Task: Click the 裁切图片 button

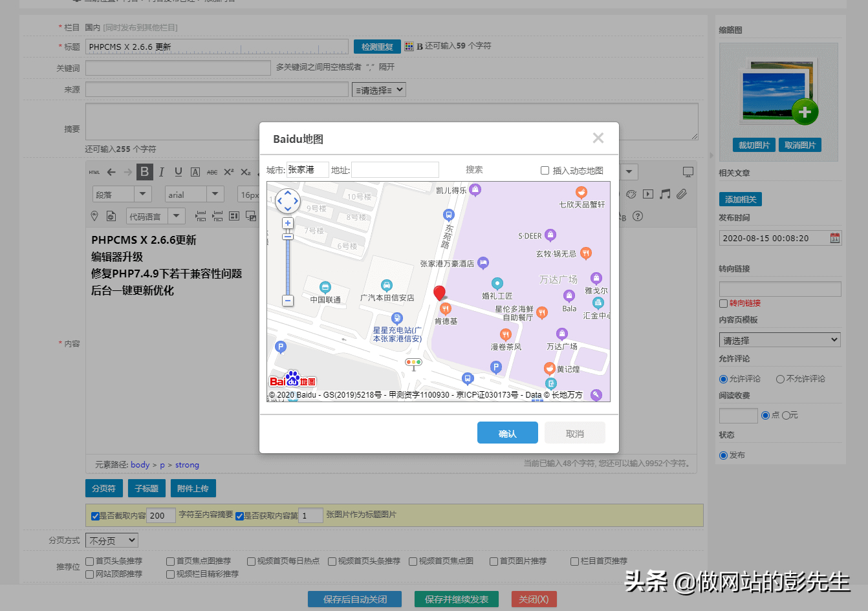Action: pos(754,145)
